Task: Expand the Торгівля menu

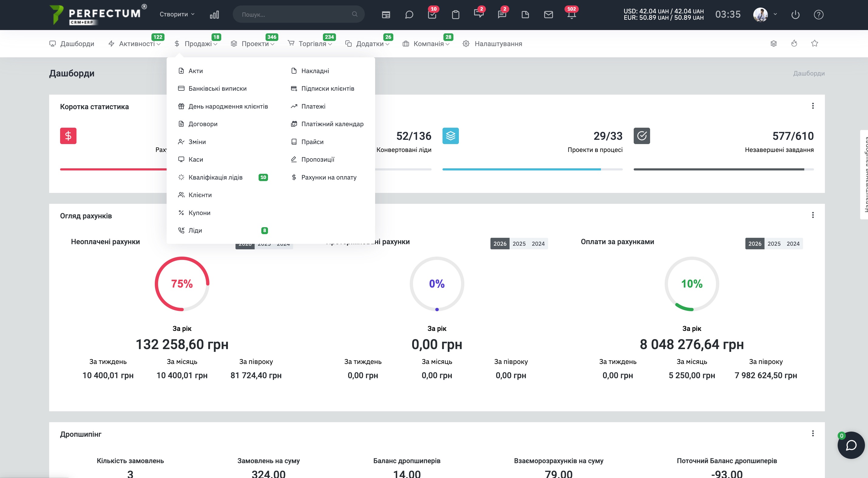Action: click(310, 43)
